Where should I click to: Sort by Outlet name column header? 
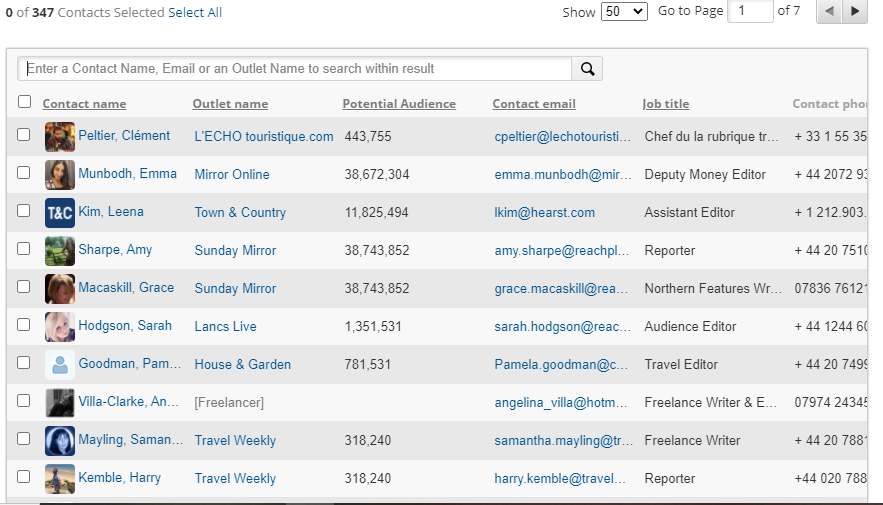(230, 104)
